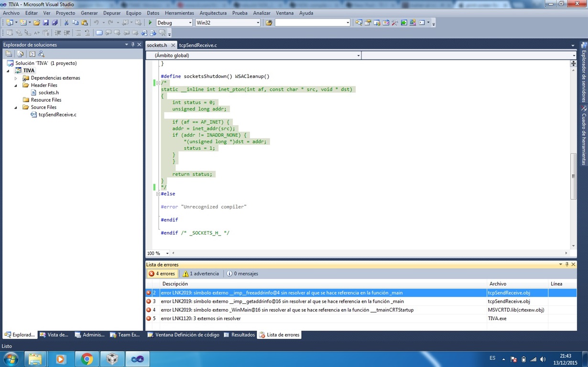Open Chrome from the Windows taskbar
Screen dimensions: 588x367
(87, 359)
